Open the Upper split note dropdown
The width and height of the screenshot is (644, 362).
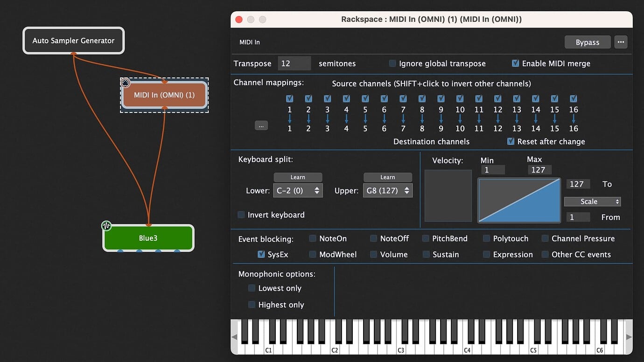[x=388, y=190]
